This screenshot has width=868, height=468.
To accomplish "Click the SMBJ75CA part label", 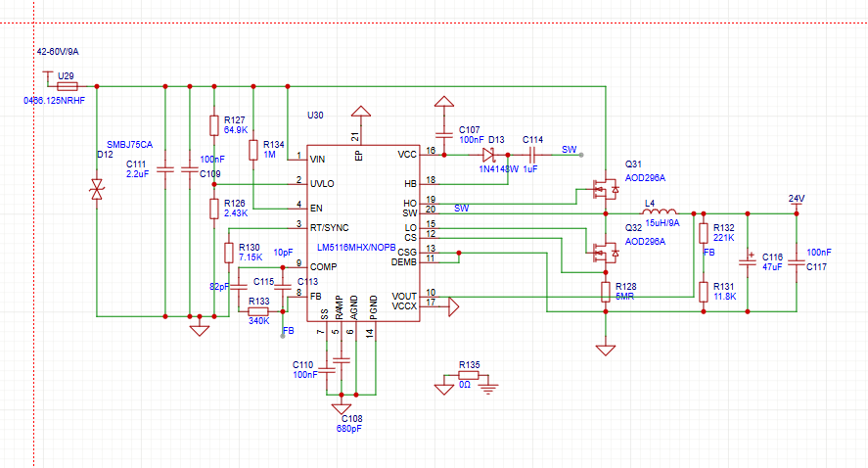I will [x=129, y=145].
